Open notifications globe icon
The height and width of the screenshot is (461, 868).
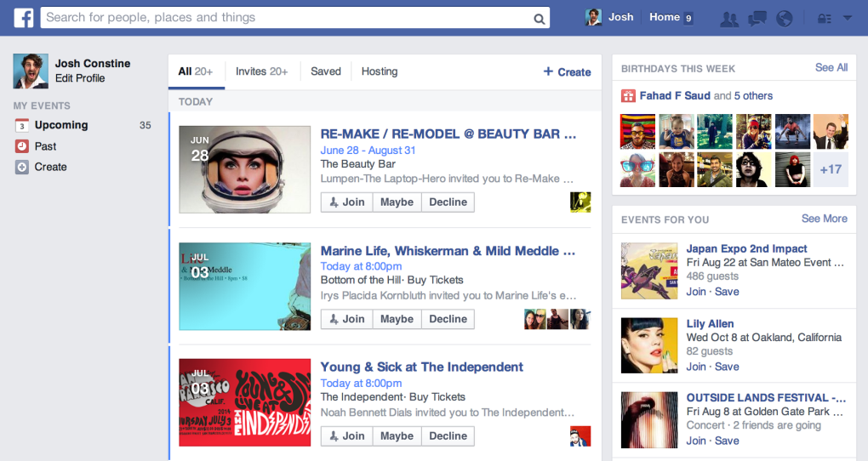pyautogui.click(x=784, y=19)
